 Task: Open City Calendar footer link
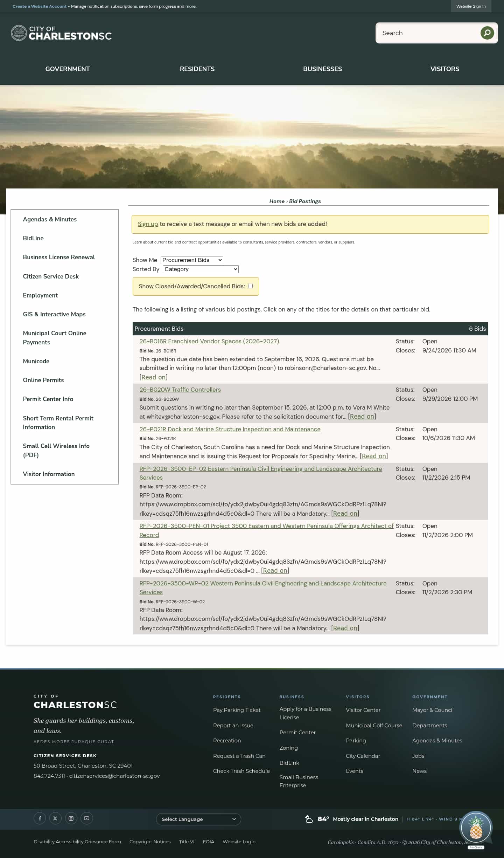click(x=363, y=756)
